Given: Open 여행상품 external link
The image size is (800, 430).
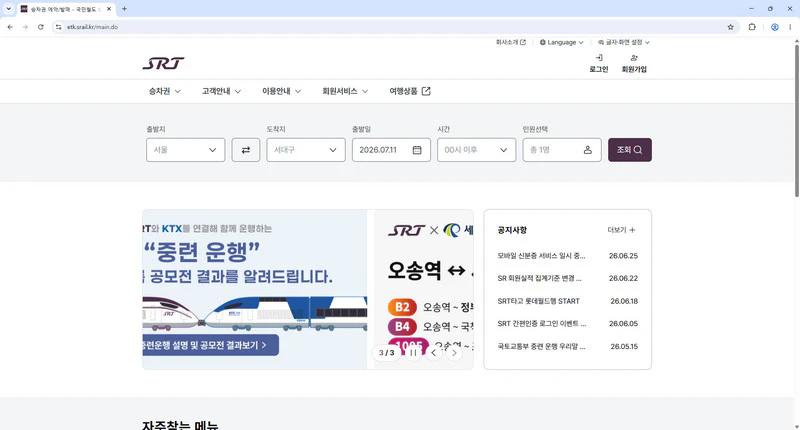Looking at the screenshot, I should click(x=410, y=91).
